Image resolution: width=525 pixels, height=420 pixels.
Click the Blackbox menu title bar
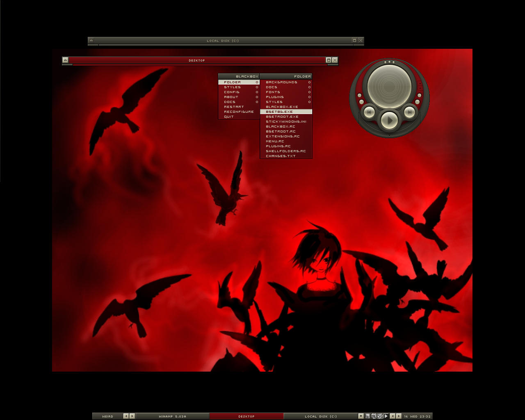point(239,76)
